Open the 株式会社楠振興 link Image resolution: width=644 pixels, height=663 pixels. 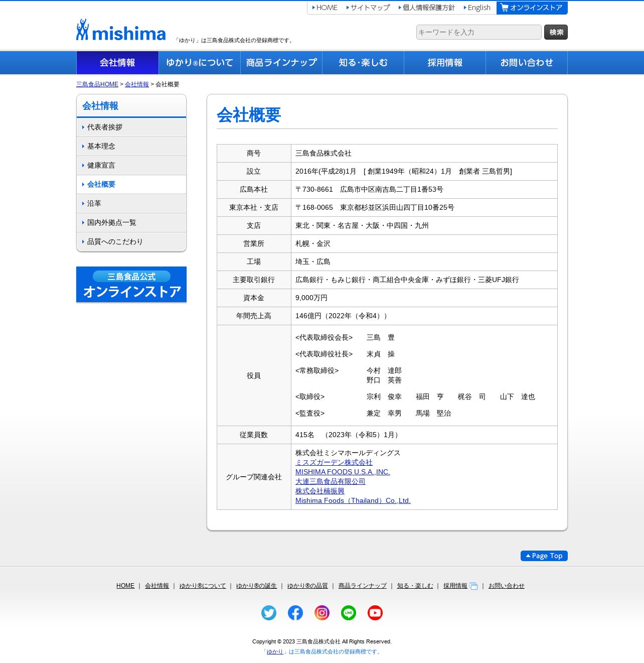click(320, 491)
